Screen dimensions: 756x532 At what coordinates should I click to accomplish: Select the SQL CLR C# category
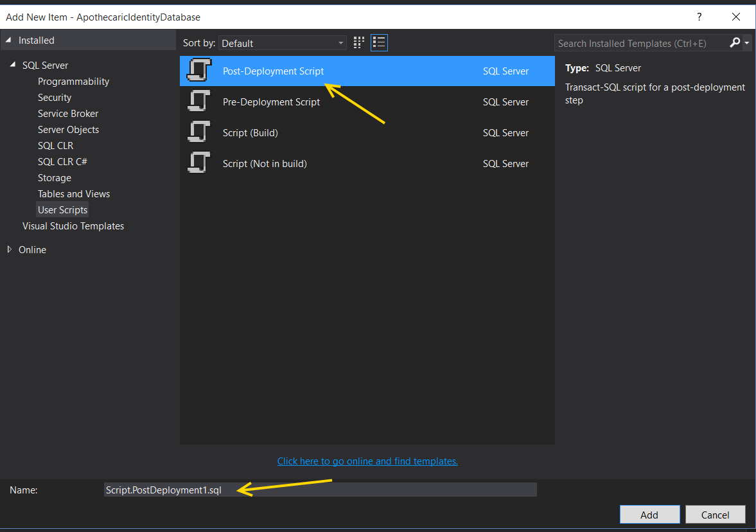click(62, 162)
